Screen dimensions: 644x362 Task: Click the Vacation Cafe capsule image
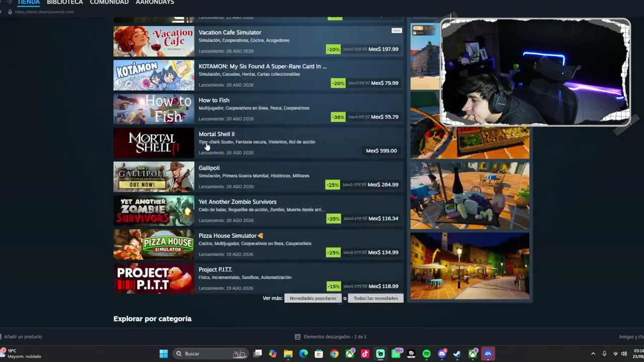(153, 41)
